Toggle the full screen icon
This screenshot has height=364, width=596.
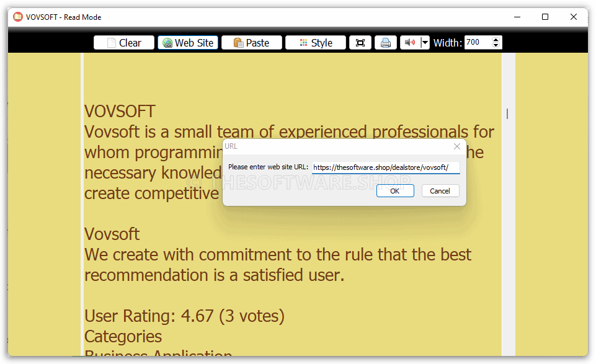click(360, 43)
